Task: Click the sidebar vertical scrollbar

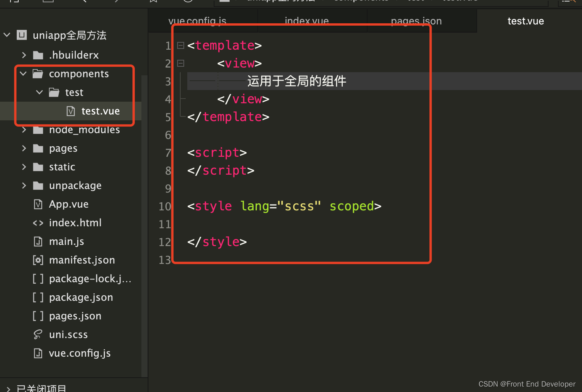Action: 145,226
